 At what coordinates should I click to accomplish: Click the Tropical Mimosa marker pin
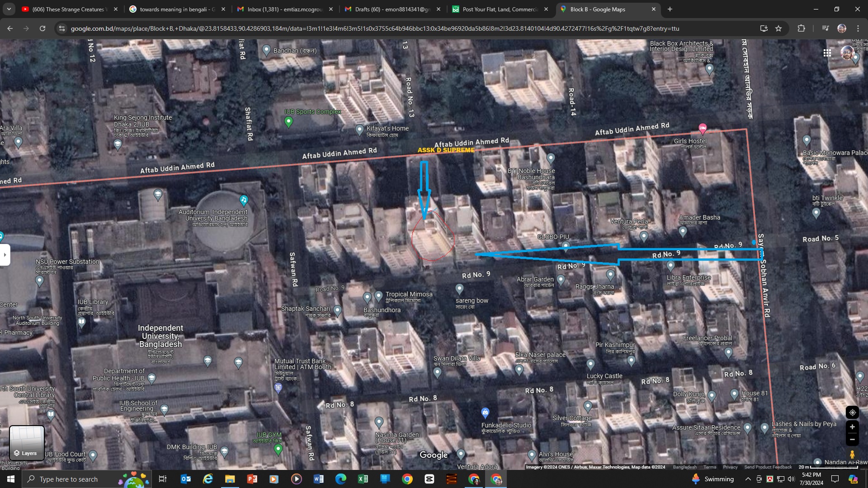point(378,296)
